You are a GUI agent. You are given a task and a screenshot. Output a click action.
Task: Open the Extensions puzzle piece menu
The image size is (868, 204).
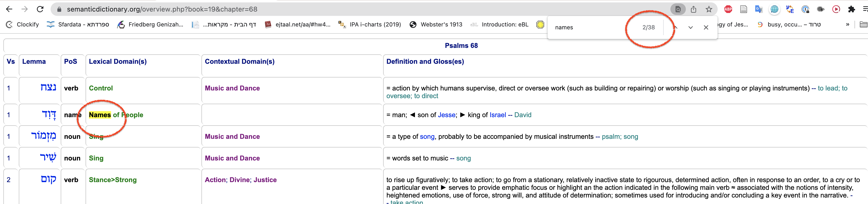point(851,9)
